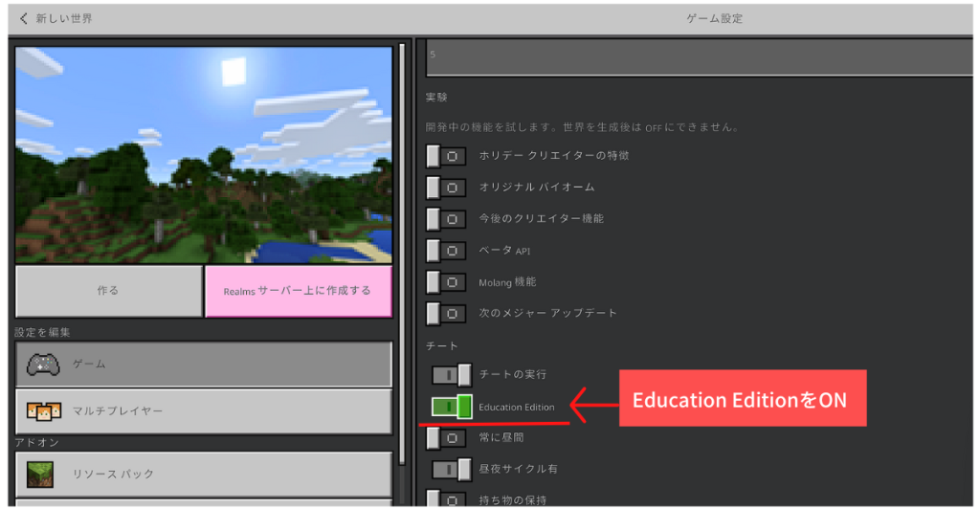Click the controller icon in ゲーム tab
The height and width of the screenshot is (509, 980).
pos(42,365)
